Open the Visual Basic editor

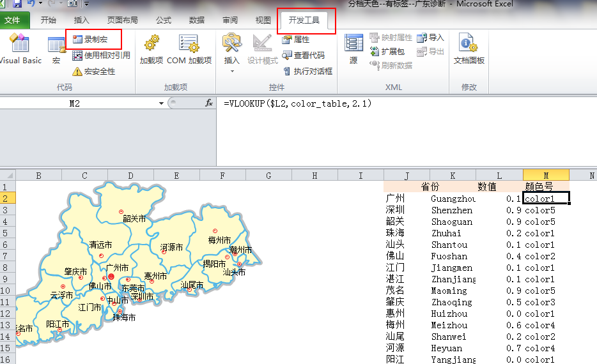tap(20, 49)
